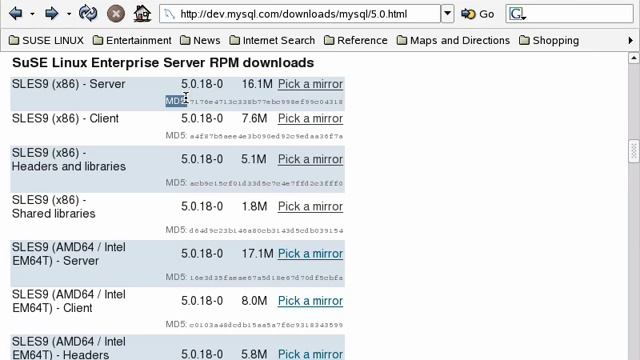Image resolution: width=640 pixels, height=360 pixels.
Task: Open the Shopping bookmarks folder
Action: [549, 40]
